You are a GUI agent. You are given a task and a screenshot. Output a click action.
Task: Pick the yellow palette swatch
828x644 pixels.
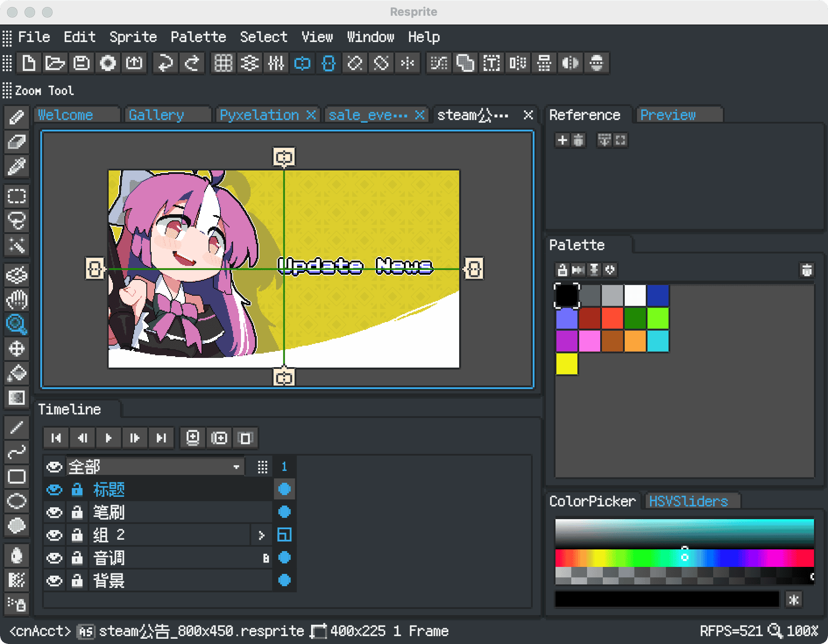(566, 364)
